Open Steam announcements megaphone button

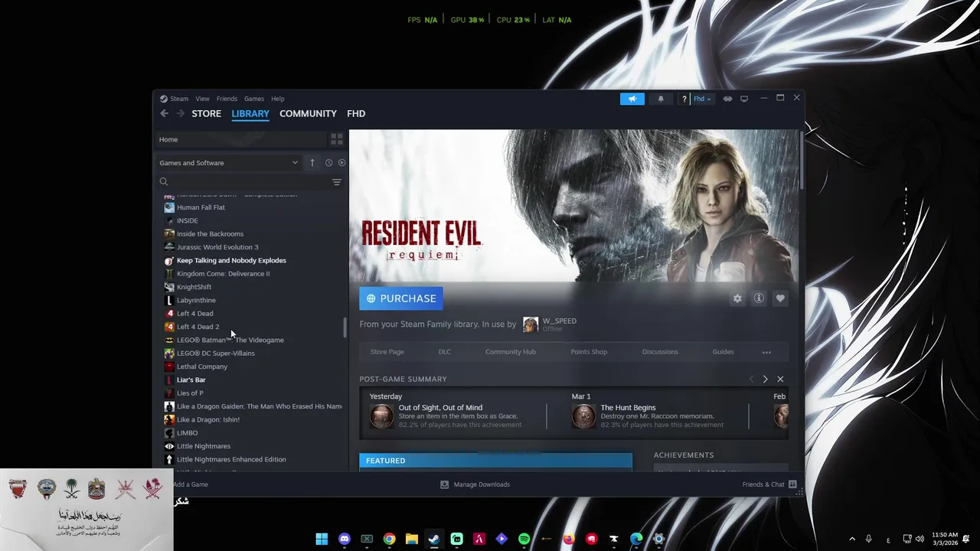tap(632, 99)
